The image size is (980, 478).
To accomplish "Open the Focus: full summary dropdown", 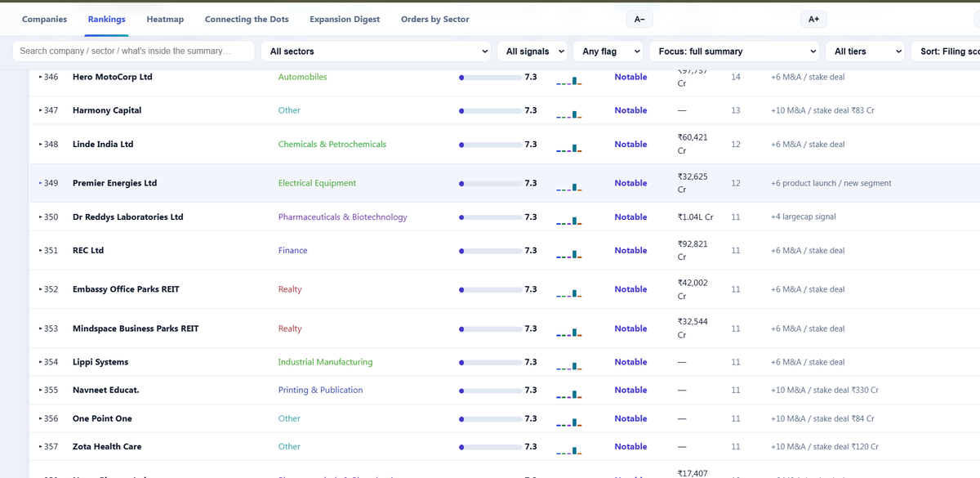I will (x=734, y=51).
